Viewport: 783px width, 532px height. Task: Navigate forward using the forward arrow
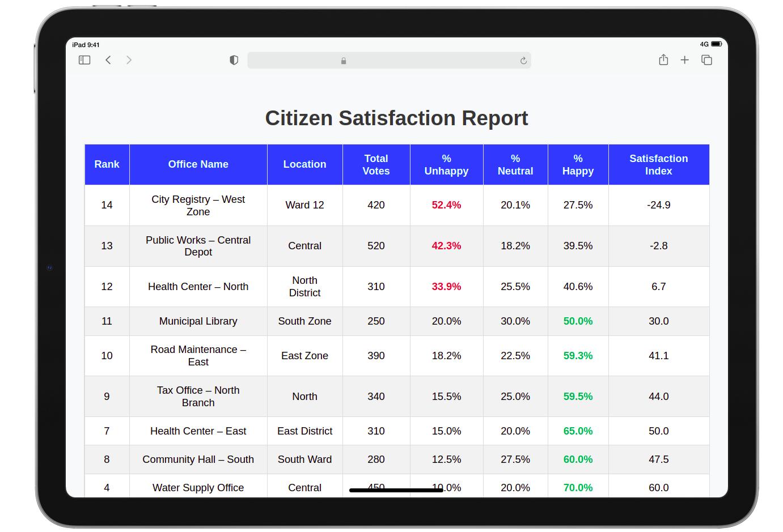(129, 59)
